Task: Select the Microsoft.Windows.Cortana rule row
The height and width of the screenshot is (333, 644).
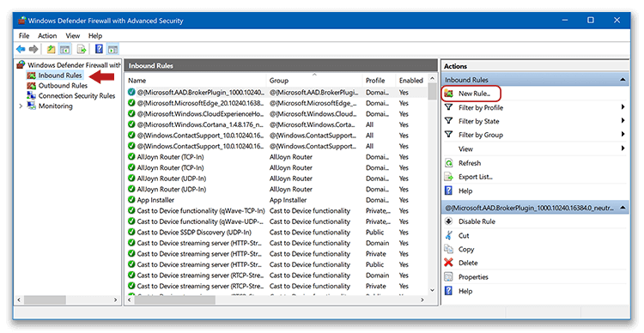Action: pyautogui.click(x=276, y=124)
